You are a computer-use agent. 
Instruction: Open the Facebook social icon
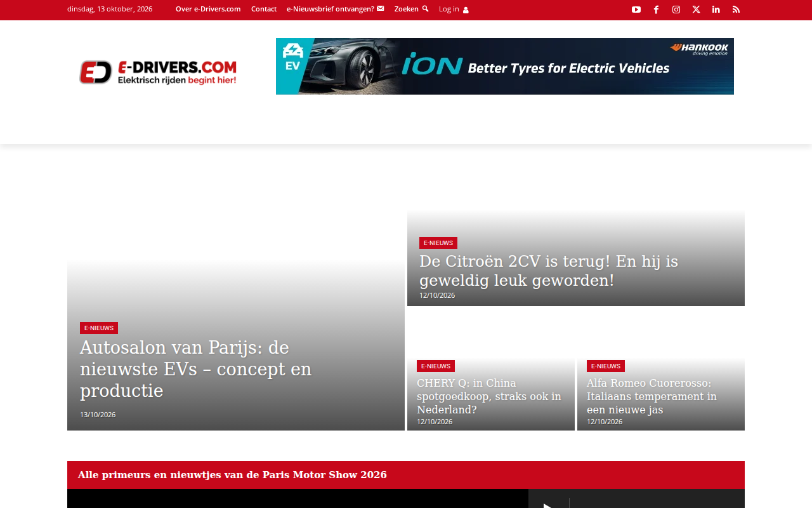point(657,10)
